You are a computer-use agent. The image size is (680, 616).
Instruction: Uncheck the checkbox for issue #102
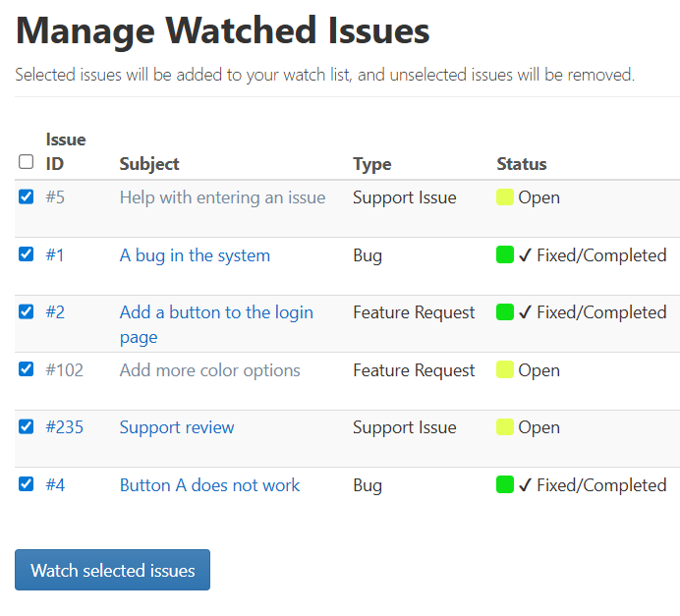click(27, 369)
